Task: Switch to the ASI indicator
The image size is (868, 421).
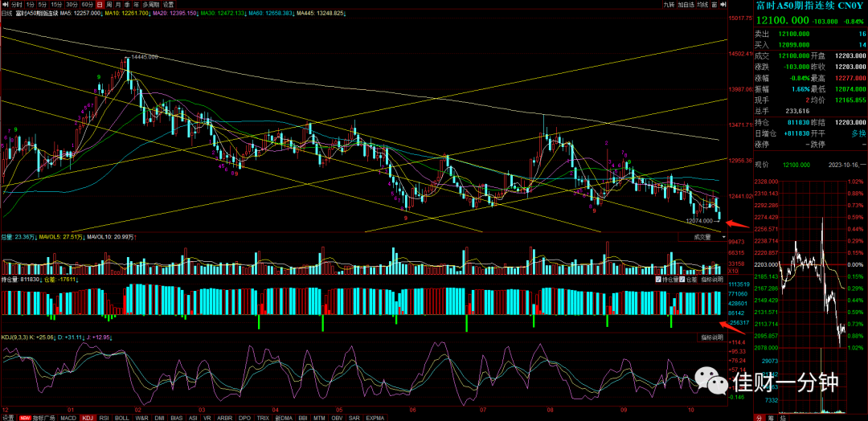Action: pyautogui.click(x=193, y=417)
